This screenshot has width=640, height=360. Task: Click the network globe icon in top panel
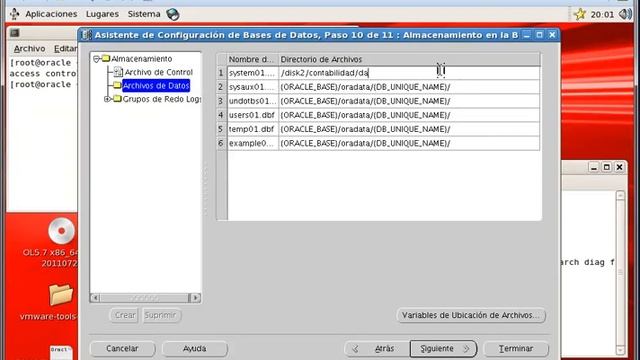click(173, 14)
